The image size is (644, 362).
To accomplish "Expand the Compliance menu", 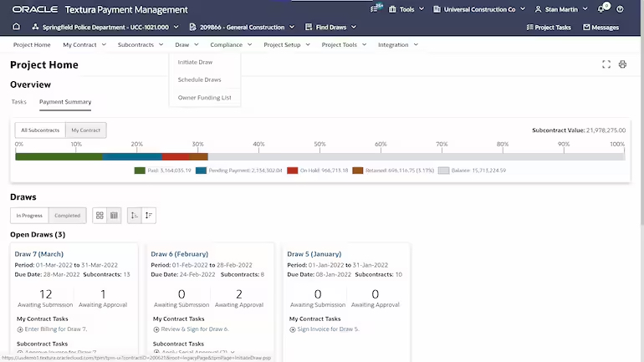I will coord(231,45).
